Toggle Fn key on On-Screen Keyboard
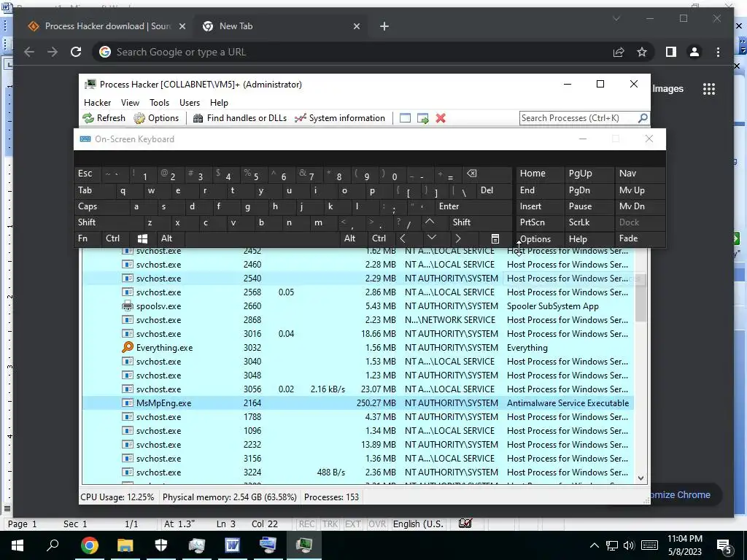The height and width of the screenshot is (560, 747). click(x=88, y=238)
